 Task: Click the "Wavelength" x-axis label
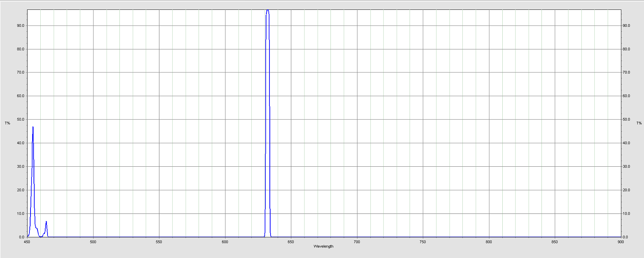point(323,246)
